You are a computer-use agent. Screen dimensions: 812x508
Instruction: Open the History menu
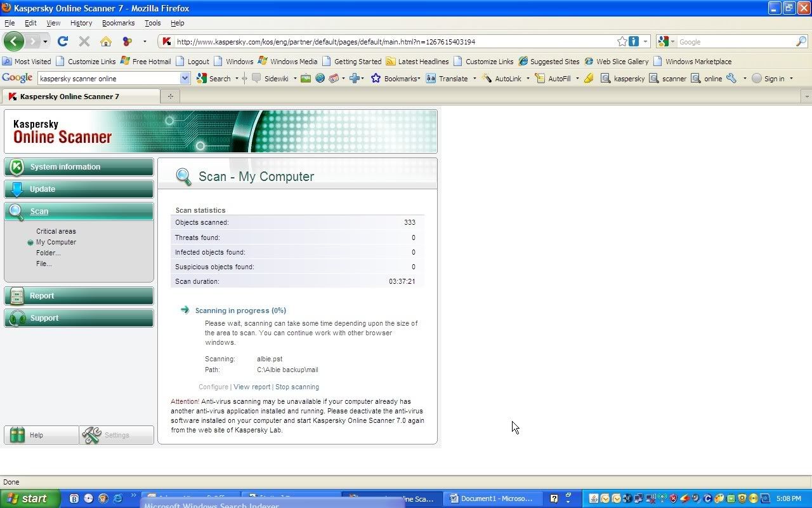(x=81, y=23)
